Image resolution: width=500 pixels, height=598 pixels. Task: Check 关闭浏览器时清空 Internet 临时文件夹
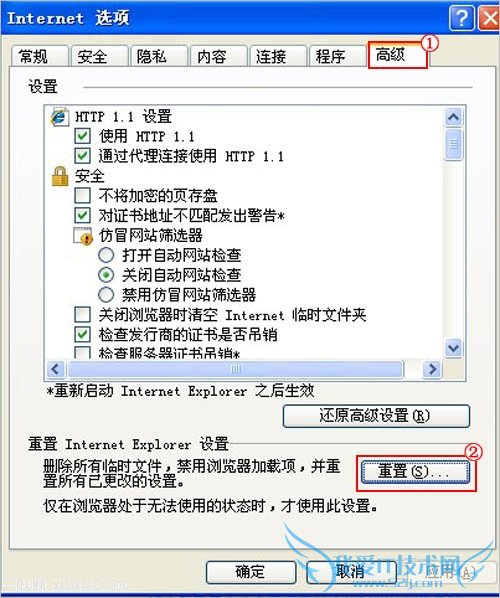[82, 315]
